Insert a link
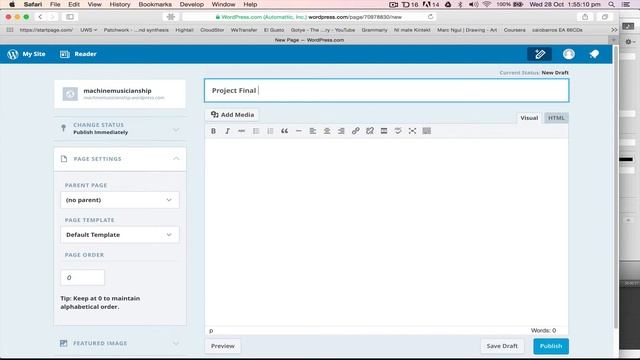Viewport: 640px width, 360px height. 356,131
